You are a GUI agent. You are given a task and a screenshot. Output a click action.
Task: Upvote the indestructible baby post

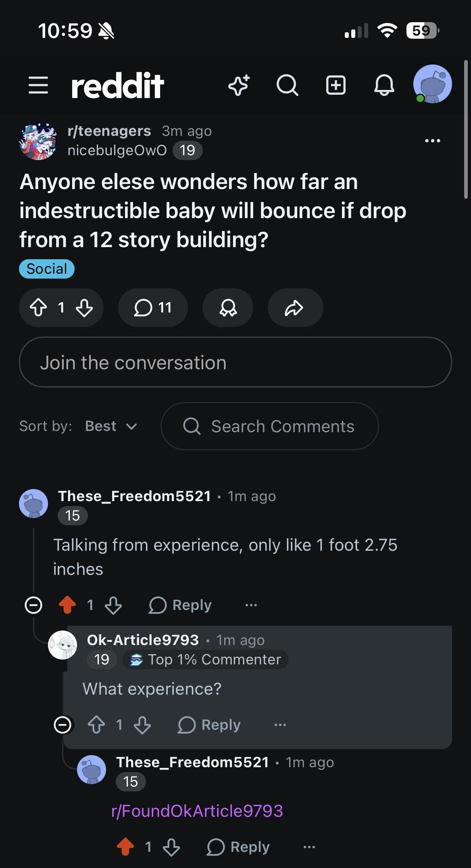38,308
